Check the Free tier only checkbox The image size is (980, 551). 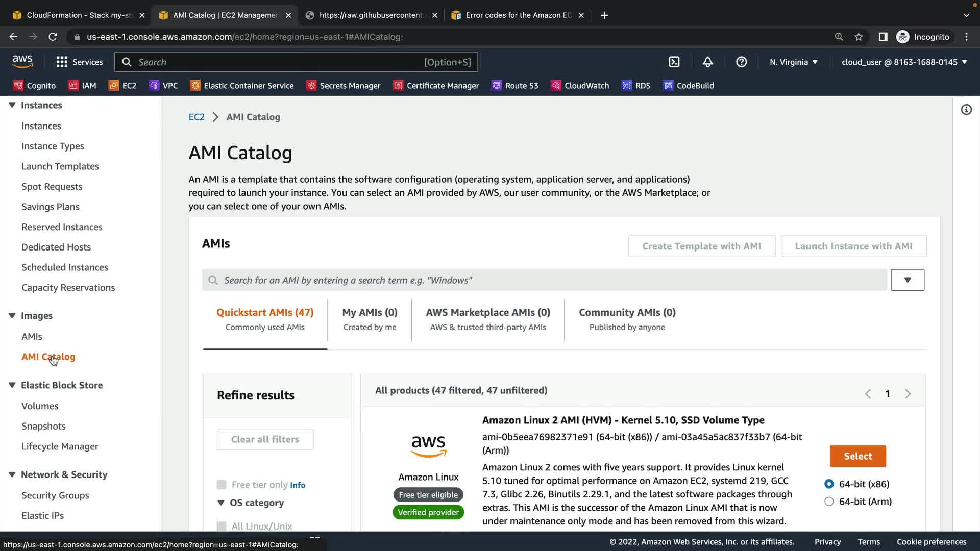click(x=222, y=485)
